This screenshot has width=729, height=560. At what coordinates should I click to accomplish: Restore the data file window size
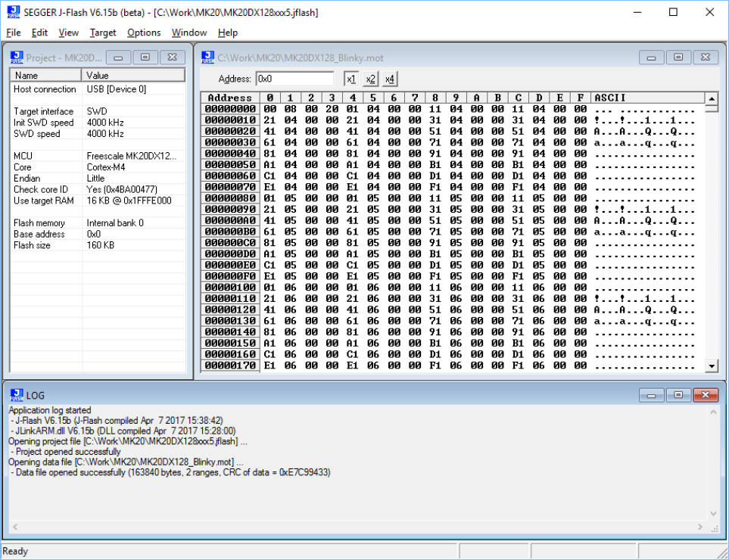pos(678,58)
